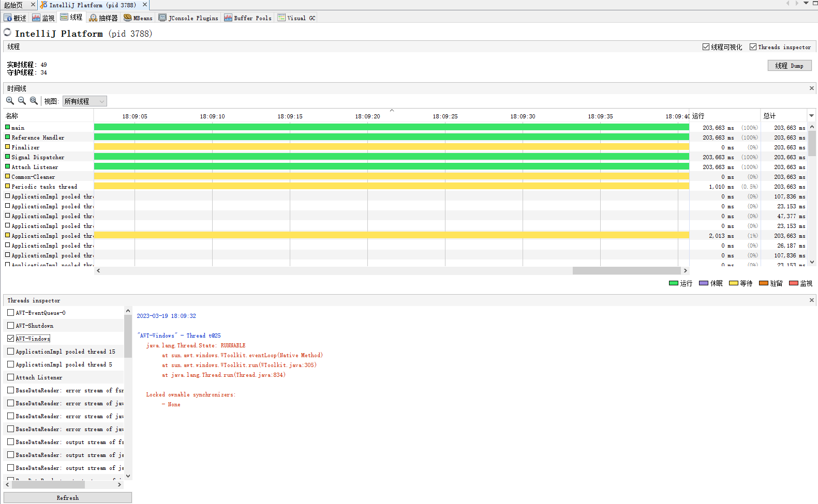Click the yellow square beside Finalizer thread
Screen dimensions: 818x504
8,147
